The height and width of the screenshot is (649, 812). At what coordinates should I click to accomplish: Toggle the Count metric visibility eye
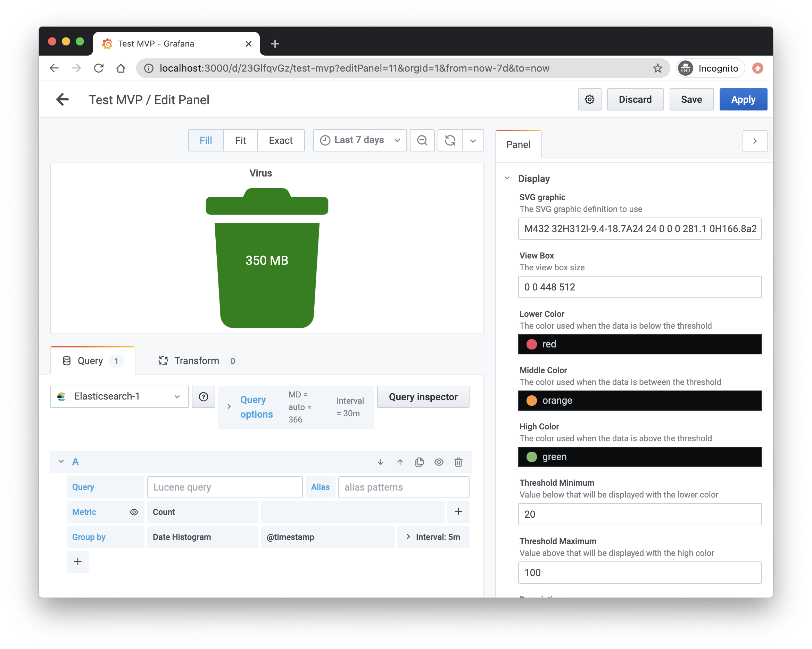pyautogui.click(x=134, y=512)
